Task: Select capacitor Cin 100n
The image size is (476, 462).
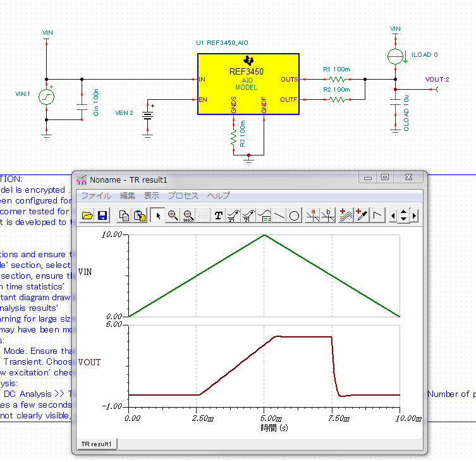Action: (x=82, y=107)
